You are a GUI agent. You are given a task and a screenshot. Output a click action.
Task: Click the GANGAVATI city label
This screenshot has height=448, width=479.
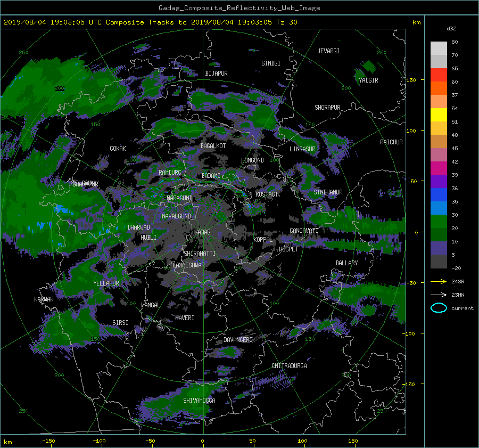click(304, 231)
